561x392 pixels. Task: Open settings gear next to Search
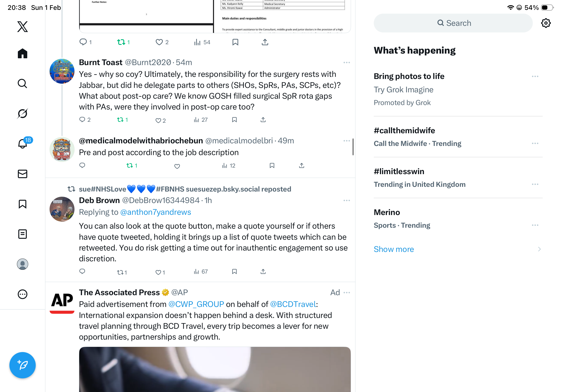click(x=545, y=23)
